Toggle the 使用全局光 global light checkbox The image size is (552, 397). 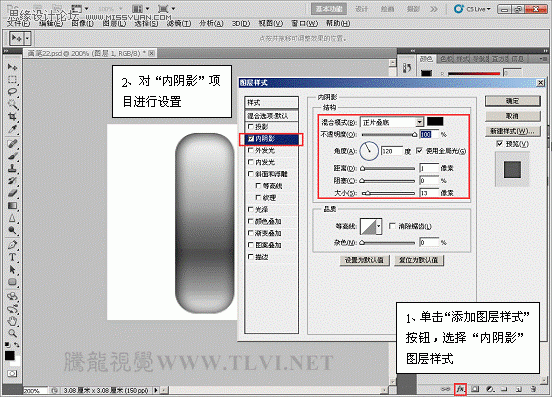coord(419,151)
